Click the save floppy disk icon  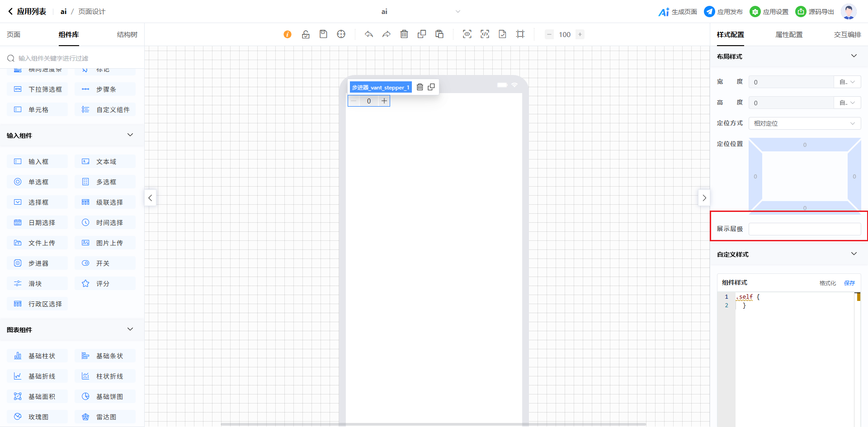pos(323,34)
